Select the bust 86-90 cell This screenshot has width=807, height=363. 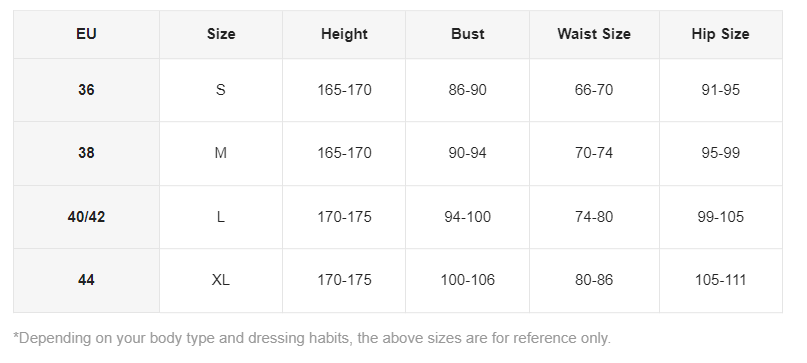(467, 90)
